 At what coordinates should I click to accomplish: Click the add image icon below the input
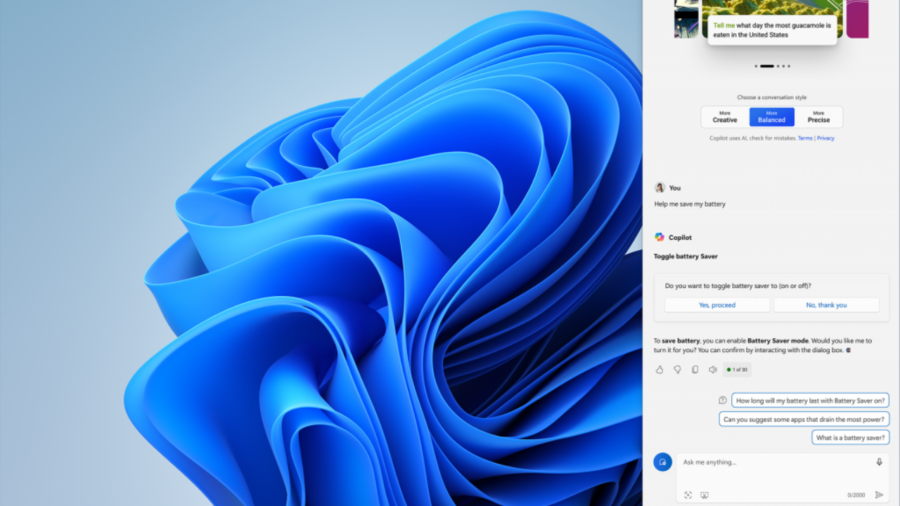point(704,494)
